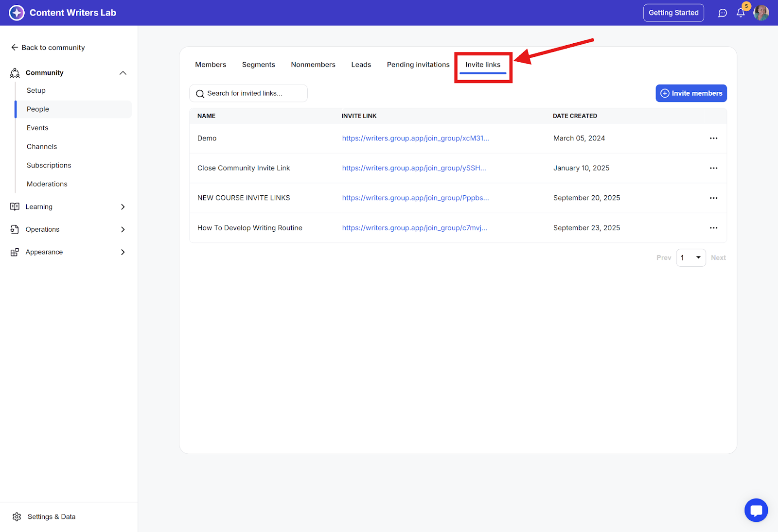Switch to the Pending invitations tab
The image size is (778, 532).
point(418,65)
